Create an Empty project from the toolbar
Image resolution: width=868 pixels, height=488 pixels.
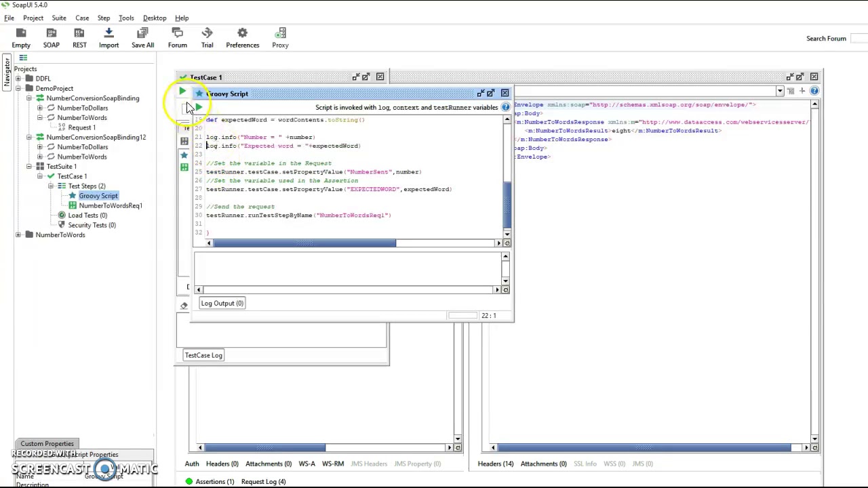(21, 38)
